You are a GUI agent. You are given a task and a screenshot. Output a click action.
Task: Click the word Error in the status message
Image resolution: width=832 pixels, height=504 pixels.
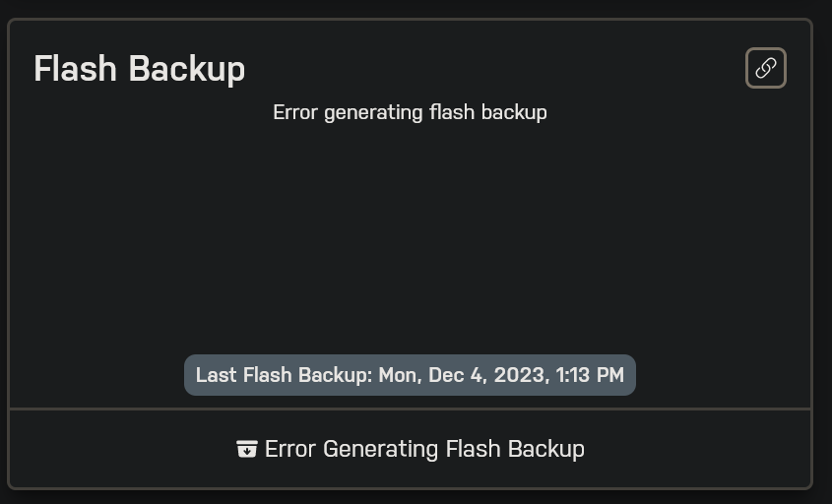tap(295, 112)
